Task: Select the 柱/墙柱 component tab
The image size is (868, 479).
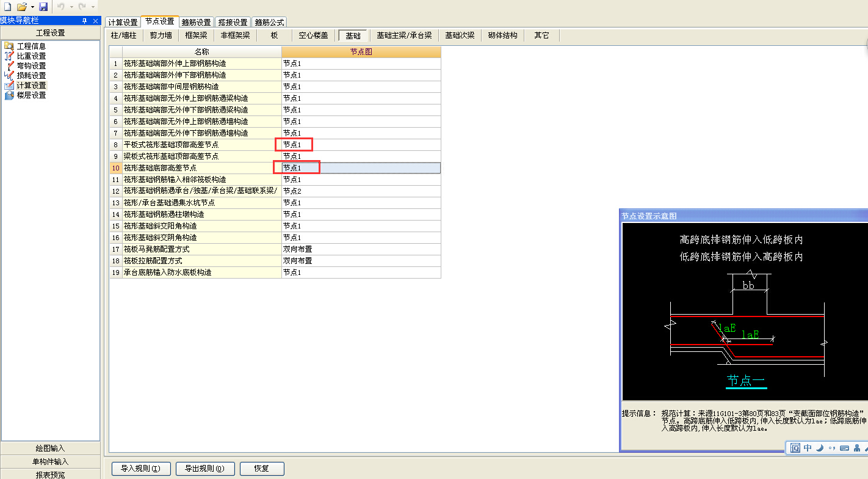Action: click(124, 35)
